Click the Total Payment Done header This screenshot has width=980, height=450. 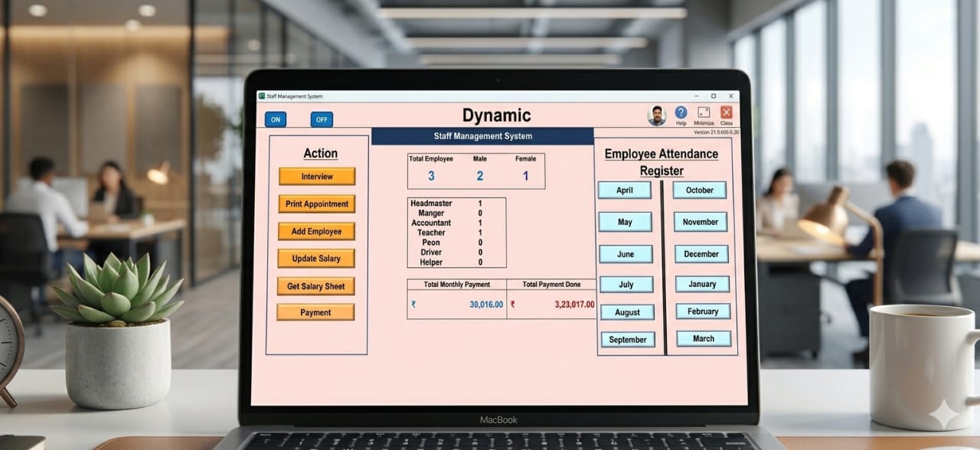(x=551, y=285)
